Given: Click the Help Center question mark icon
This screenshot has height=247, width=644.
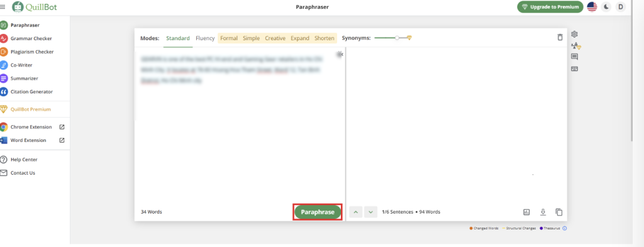Looking at the screenshot, I should pos(4,160).
